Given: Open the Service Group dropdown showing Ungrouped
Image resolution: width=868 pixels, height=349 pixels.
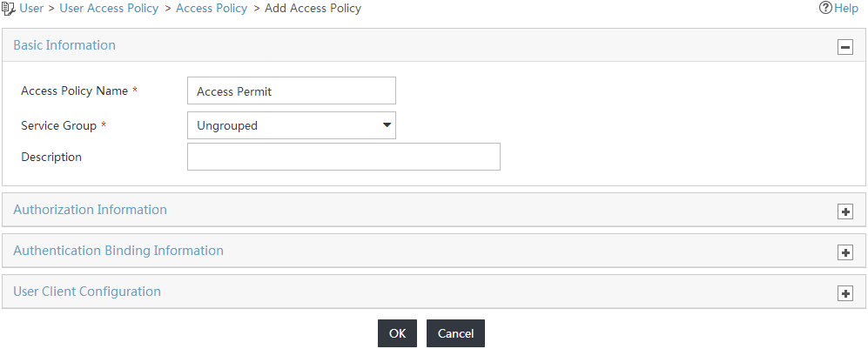Looking at the screenshot, I should [292, 125].
